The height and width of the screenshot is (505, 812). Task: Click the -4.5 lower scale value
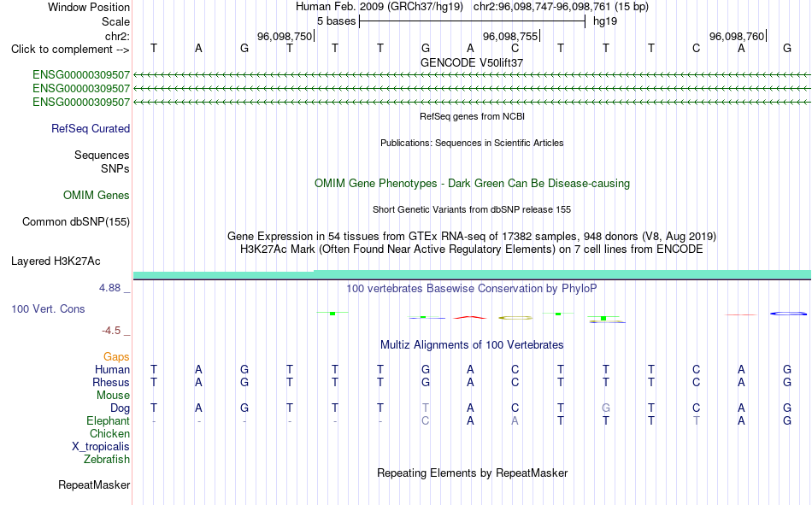[111, 331]
